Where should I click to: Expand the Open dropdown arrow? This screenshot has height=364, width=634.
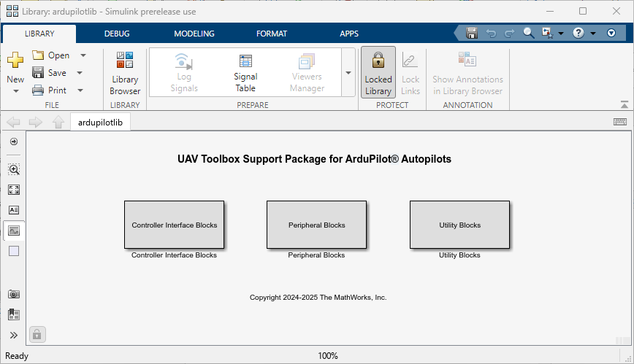(83, 55)
